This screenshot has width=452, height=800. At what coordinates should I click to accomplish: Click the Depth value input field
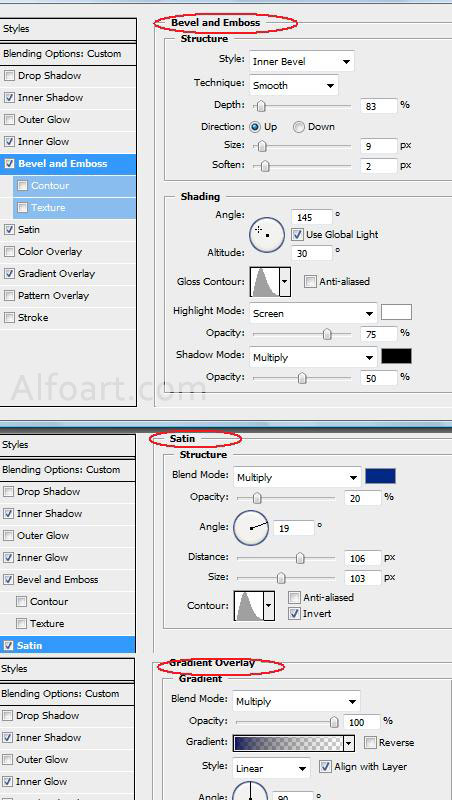[379, 106]
